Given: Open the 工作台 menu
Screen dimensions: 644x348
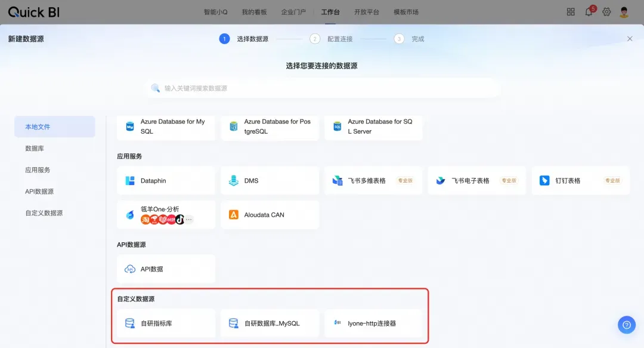Looking at the screenshot, I should pyautogui.click(x=330, y=12).
